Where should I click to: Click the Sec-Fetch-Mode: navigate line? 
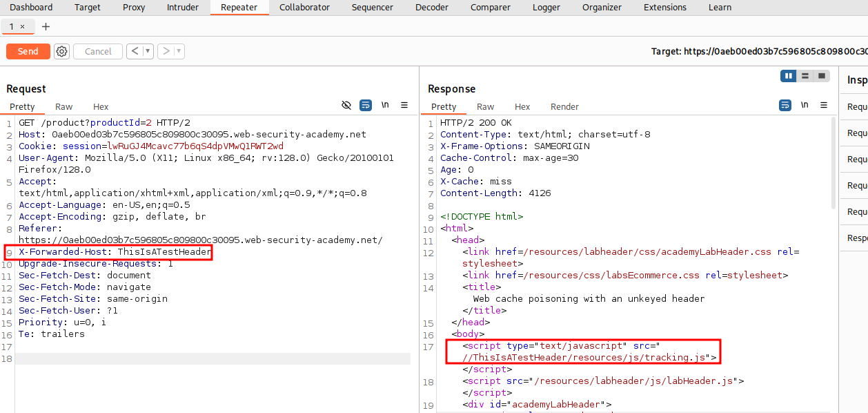click(85, 287)
